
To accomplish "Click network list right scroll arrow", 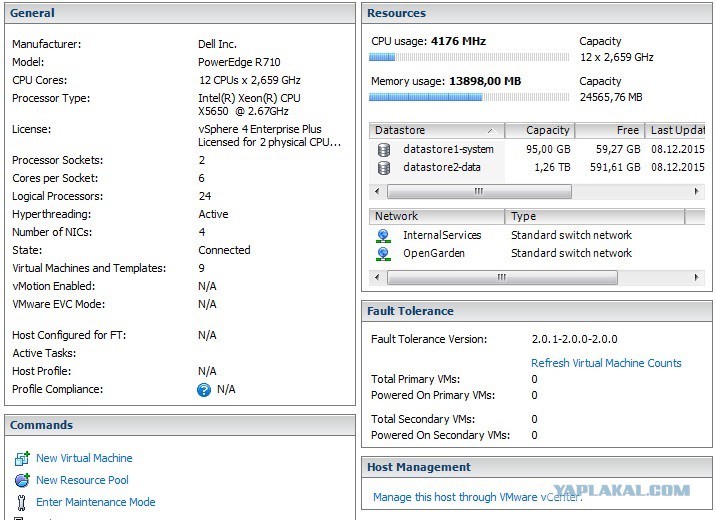I will coord(696,277).
